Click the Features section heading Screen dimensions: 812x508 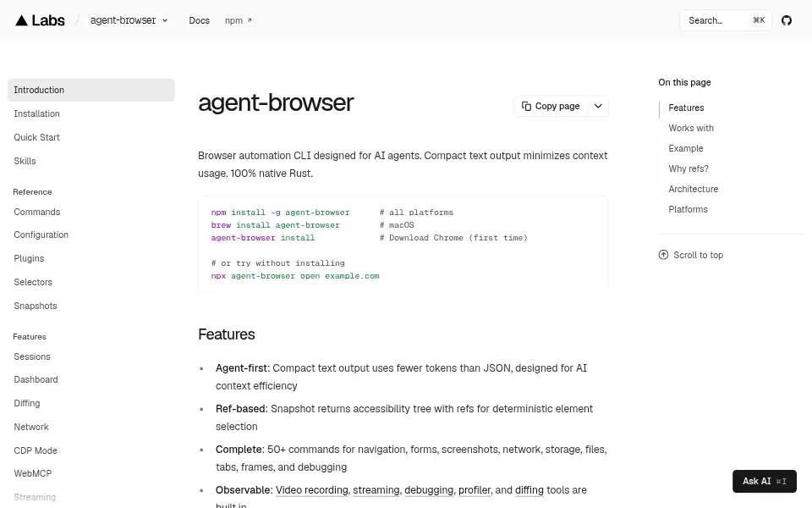227,334
